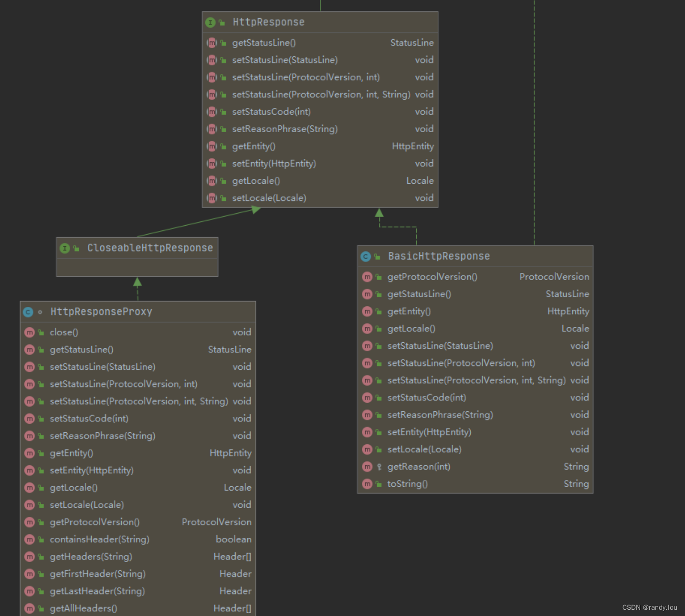Click method icon beside getStatusLine() in HttpResponse
The width and height of the screenshot is (685, 616).
(212, 43)
